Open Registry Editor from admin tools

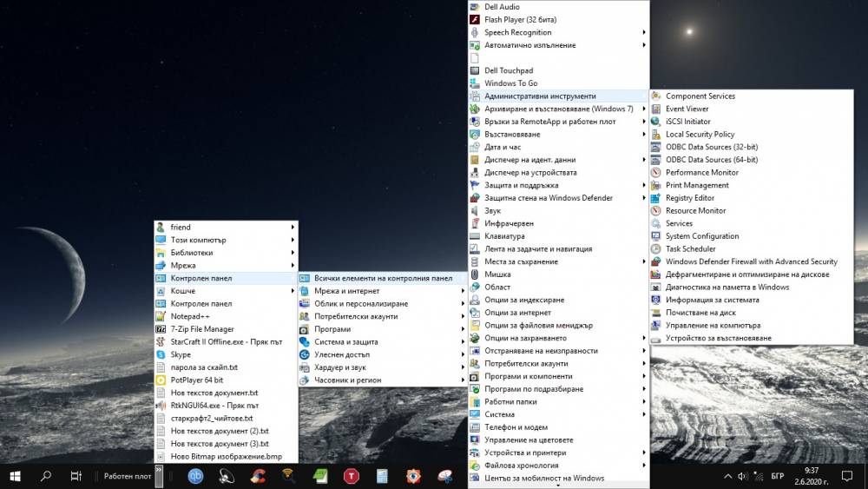pyautogui.click(x=689, y=198)
